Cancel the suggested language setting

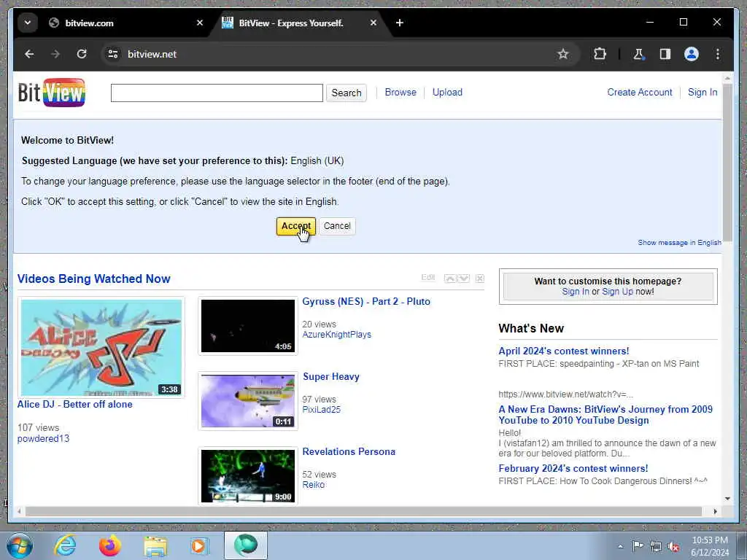337,226
